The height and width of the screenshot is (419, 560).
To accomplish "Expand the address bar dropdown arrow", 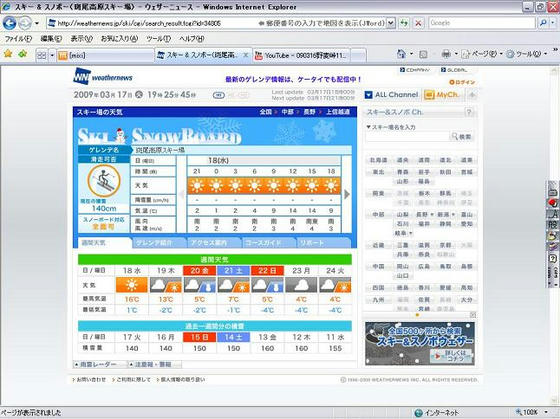I will click(391, 23).
